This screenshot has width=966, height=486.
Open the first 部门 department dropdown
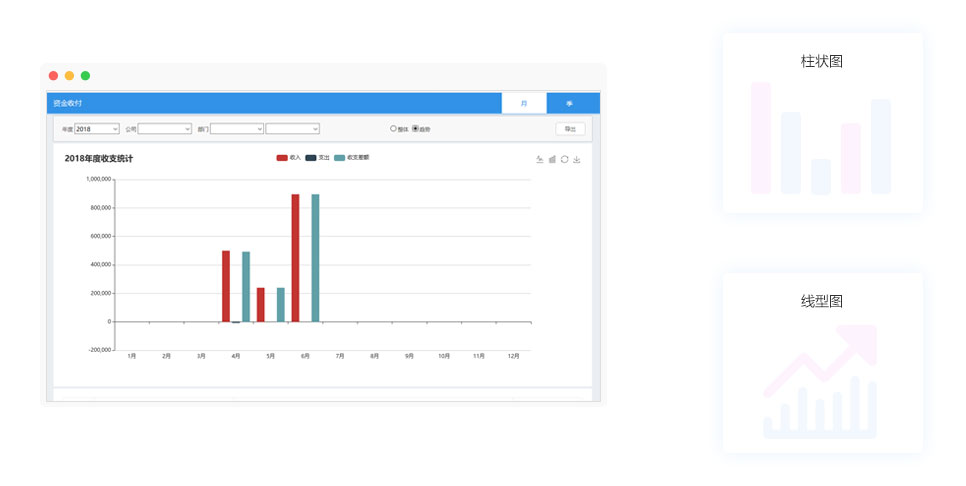point(237,129)
